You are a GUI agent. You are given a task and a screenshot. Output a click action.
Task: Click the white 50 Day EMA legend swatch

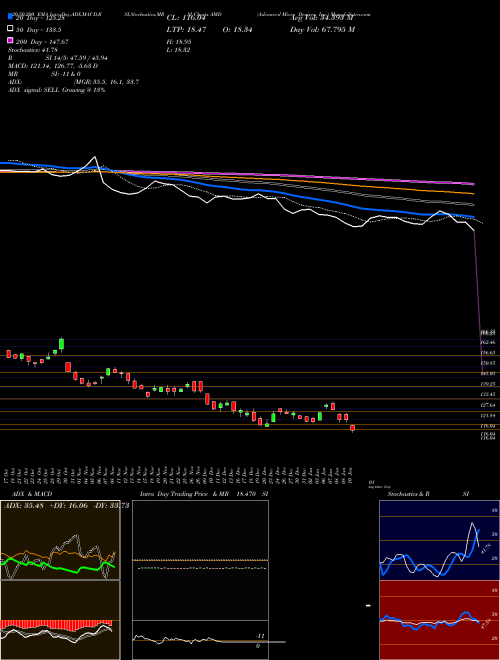pyautogui.click(x=10, y=29)
